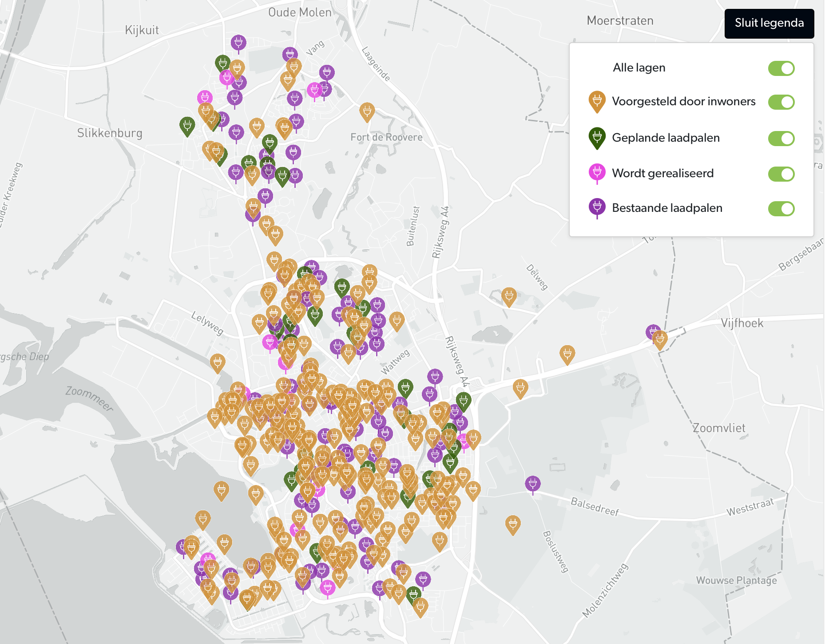Click the orange marker near Fort de Roovere
The width and height of the screenshot is (825, 644).
coord(367,111)
